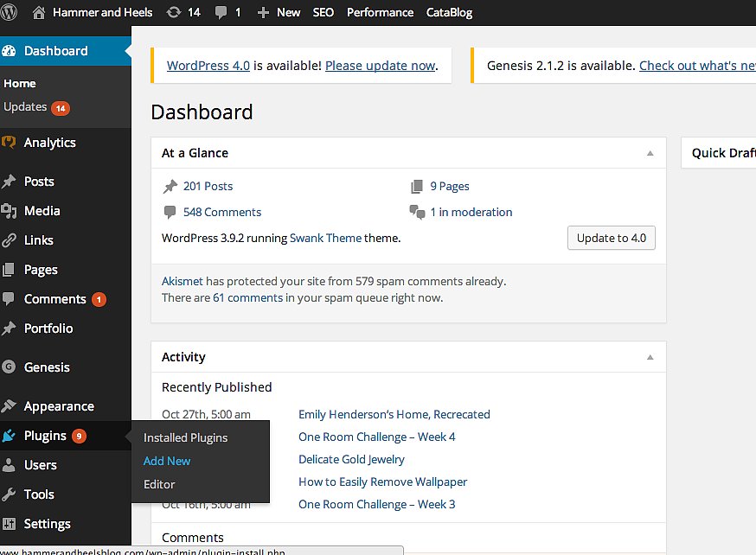Follow the Please update now link

(381, 66)
